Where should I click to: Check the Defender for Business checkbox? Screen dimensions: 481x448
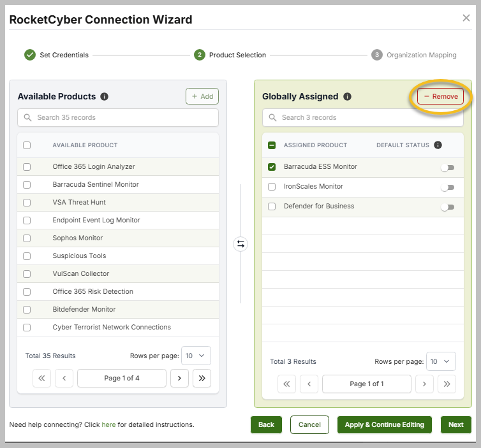pyautogui.click(x=272, y=206)
